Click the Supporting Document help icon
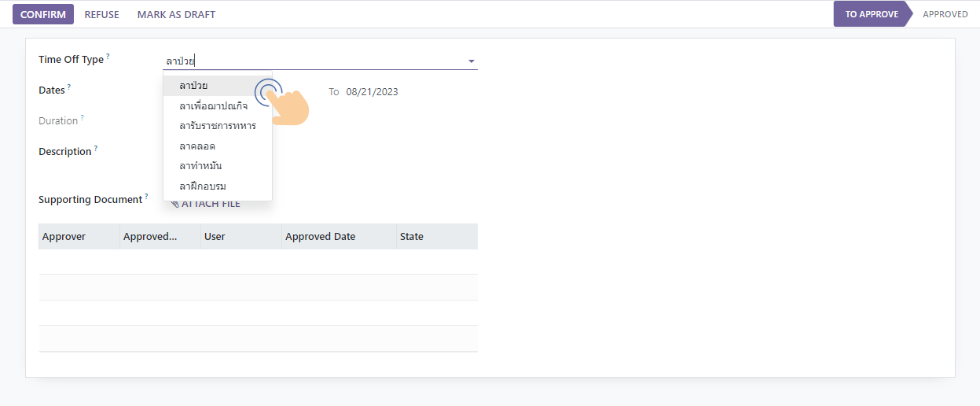 (x=146, y=196)
